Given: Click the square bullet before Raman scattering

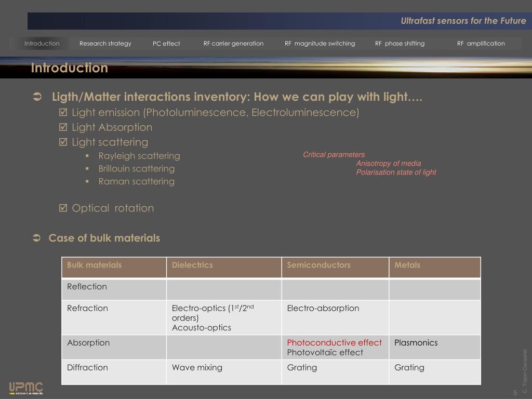Looking at the screenshot, I should coord(87,181).
